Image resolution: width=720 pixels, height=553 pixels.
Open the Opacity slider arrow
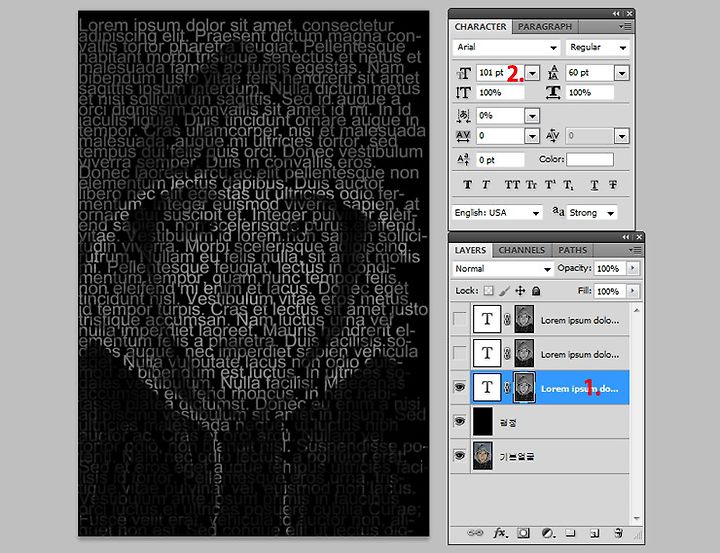coord(632,268)
